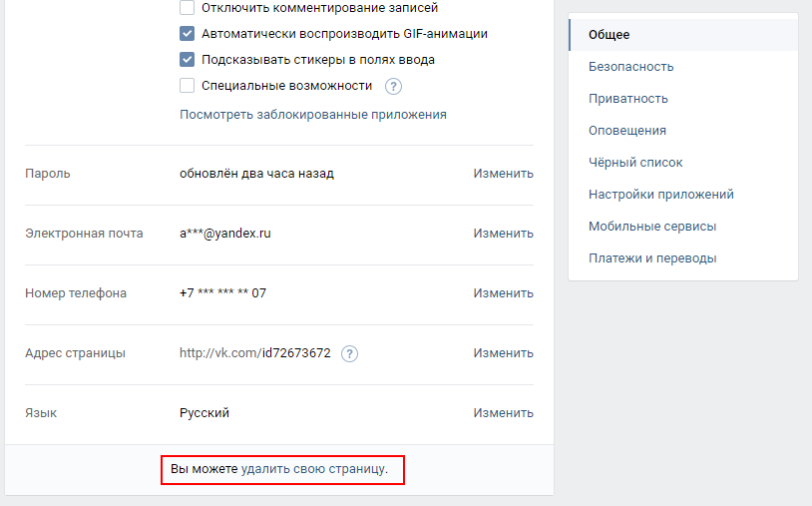Edit page address with Изменить link

click(x=503, y=353)
